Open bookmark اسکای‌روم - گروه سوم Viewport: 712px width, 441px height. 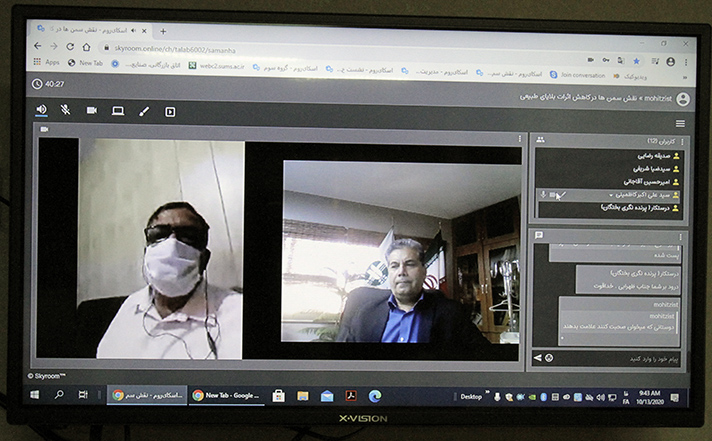coord(286,68)
